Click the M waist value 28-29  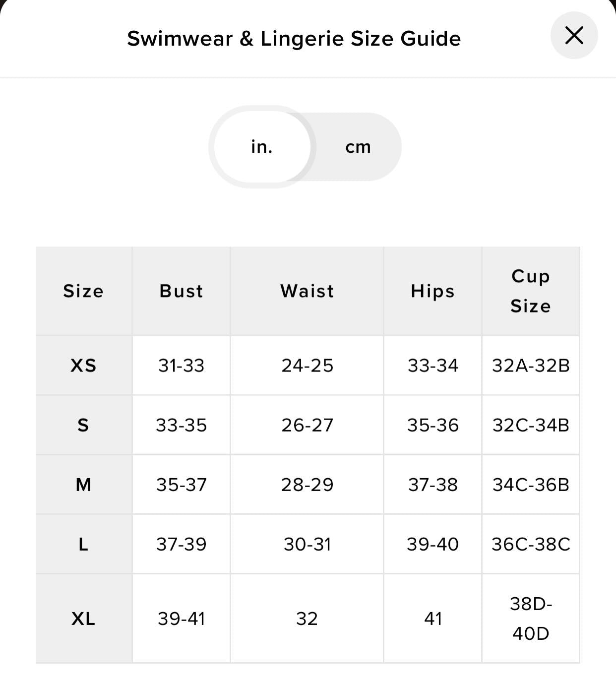point(307,485)
